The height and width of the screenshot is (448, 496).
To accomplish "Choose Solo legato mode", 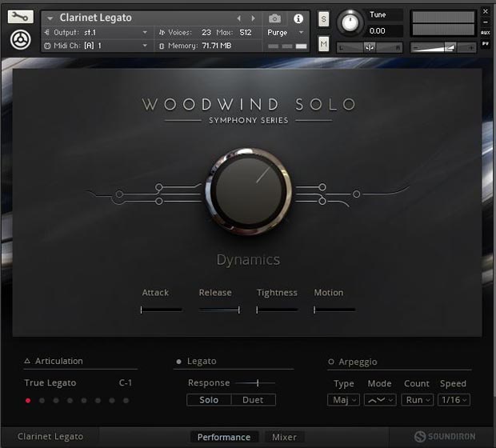I will point(209,400).
